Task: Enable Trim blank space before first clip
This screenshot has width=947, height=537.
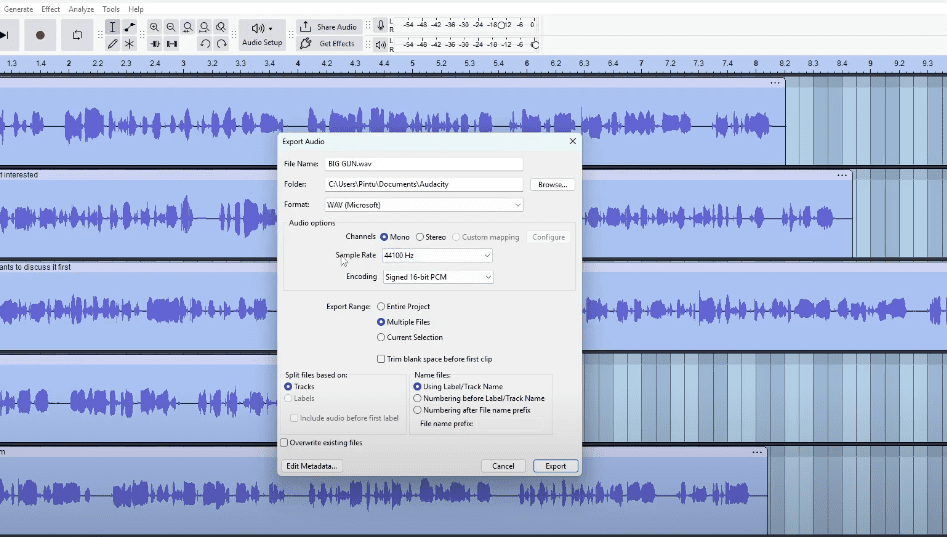Action: tap(380, 359)
